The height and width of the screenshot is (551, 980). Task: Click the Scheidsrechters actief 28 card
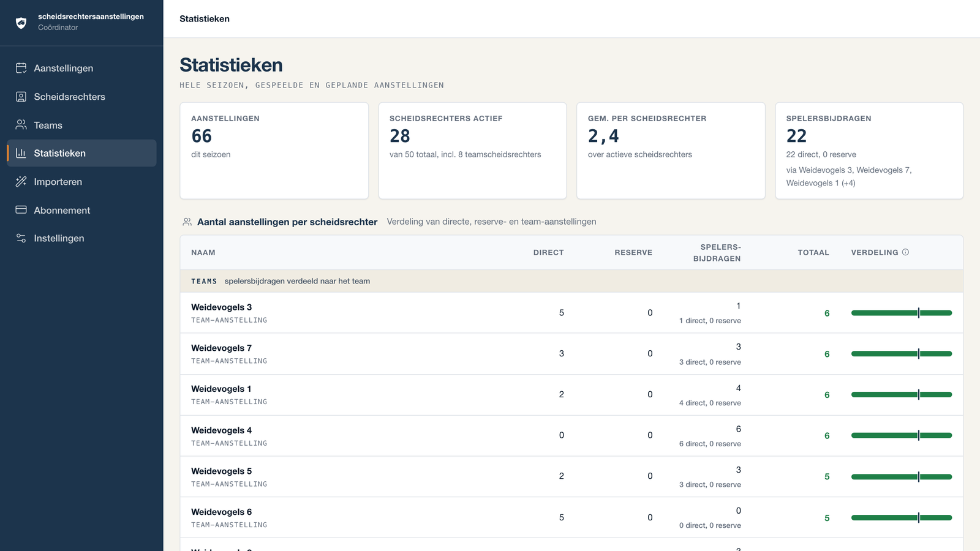point(472,151)
